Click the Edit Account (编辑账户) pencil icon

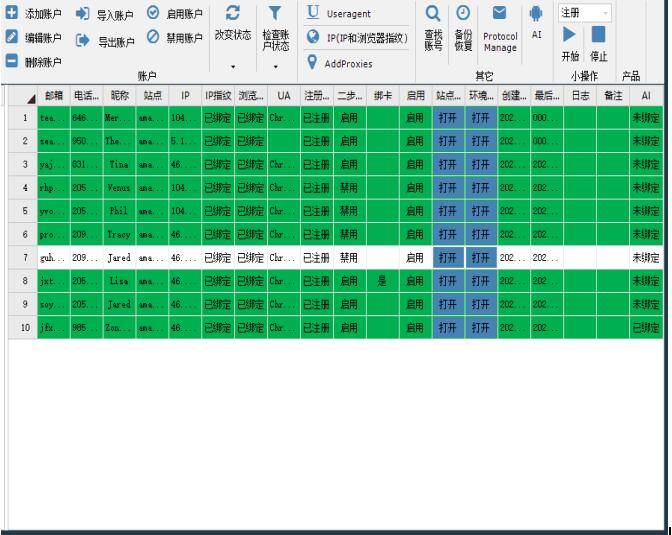12,37
